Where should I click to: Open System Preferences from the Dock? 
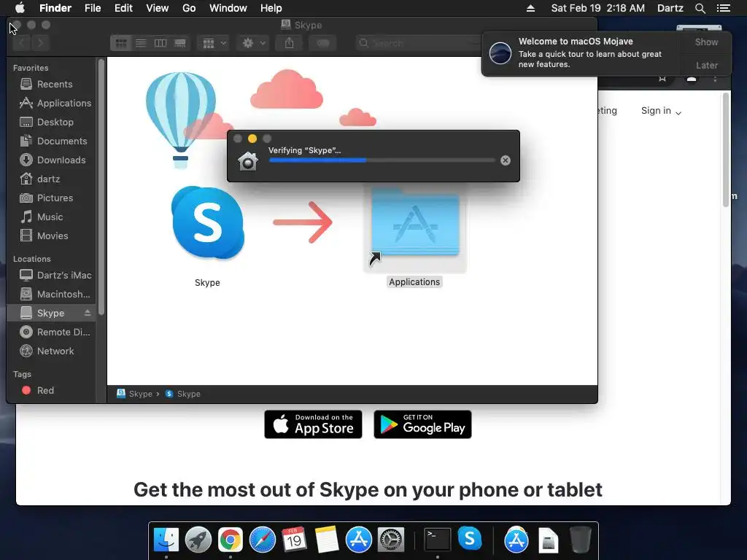click(x=391, y=540)
